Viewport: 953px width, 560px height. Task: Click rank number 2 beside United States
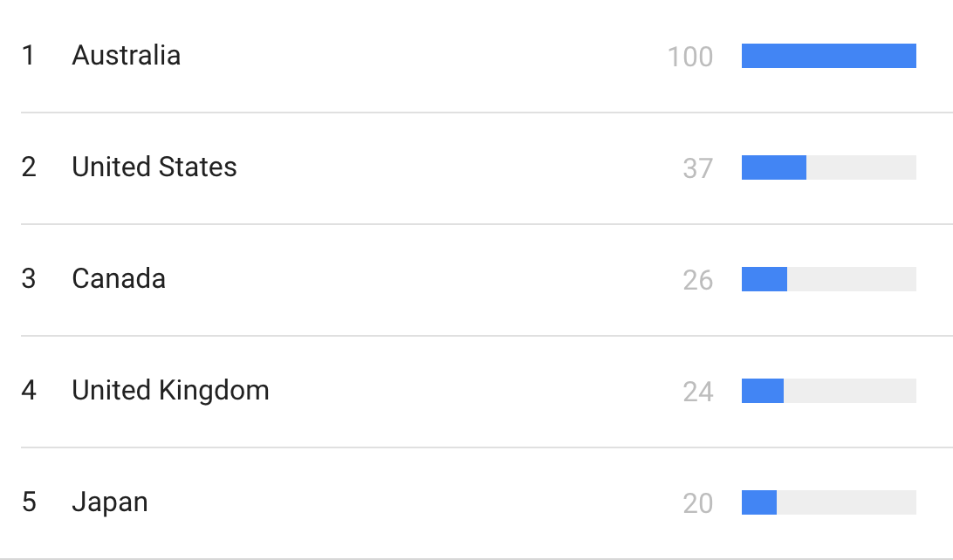[x=29, y=167]
